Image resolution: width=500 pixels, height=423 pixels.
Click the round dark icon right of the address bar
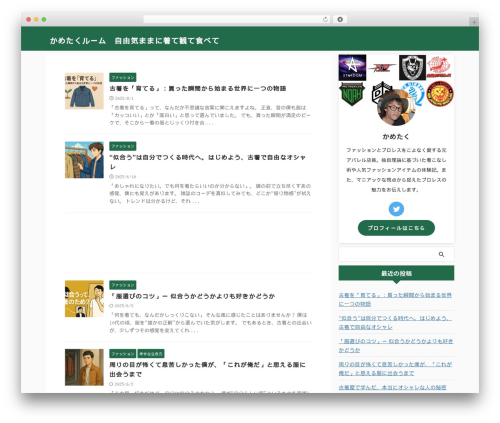click(x=340, y=19)
